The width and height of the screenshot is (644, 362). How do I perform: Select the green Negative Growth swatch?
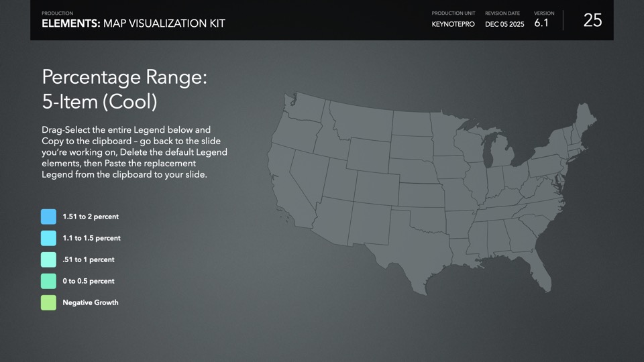tap(48, 302)
